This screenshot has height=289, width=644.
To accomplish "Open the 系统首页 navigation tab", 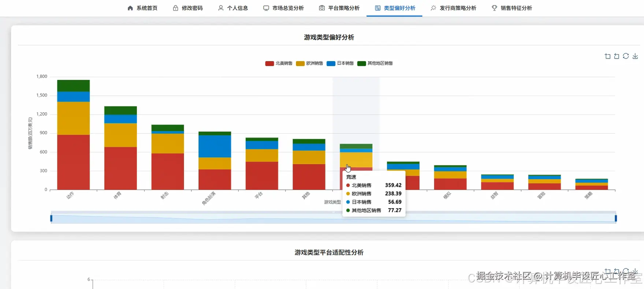I will [x=142, y=8].
